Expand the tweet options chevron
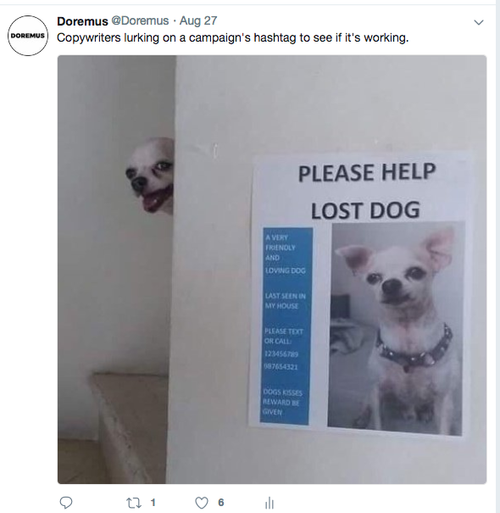Image resolution: width=500 pixels, height=513 pixels. pos(479,22)
